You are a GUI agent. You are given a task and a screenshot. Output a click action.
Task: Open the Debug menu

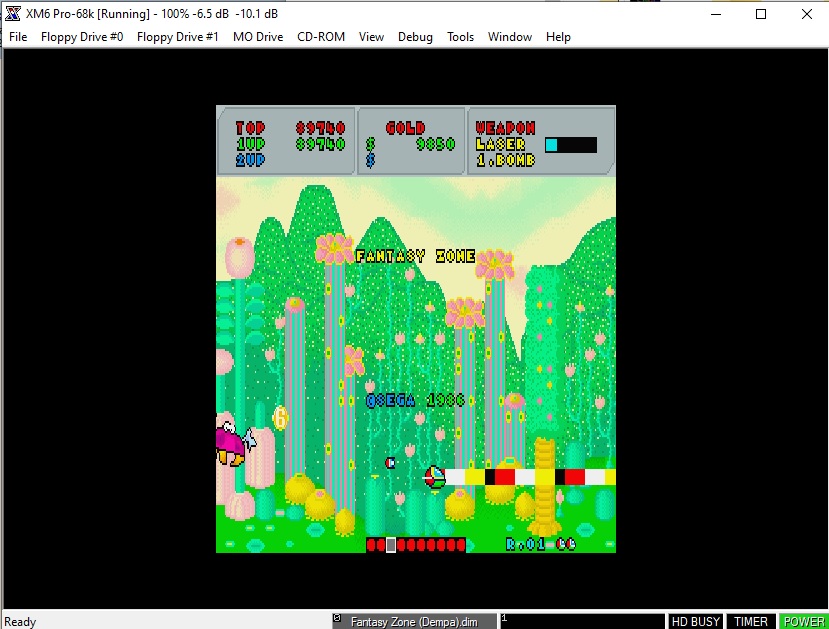[x=415, y=37]
